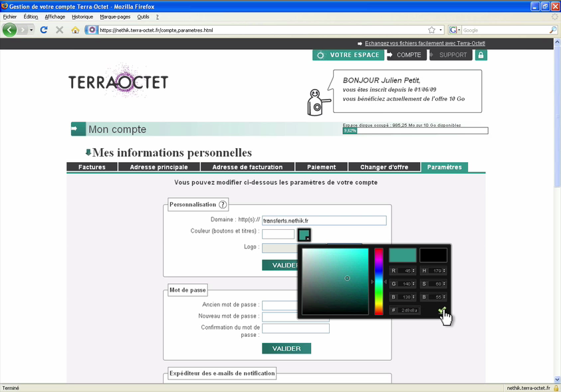Select the Paramètres tab
This screenshot has width=561, height=392.
445,167
